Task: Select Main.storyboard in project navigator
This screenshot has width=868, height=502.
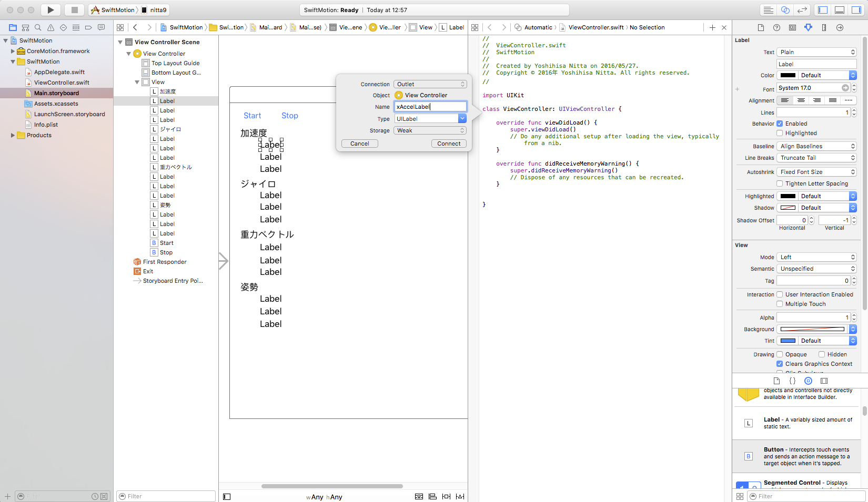Action: [x=56, y=93]
